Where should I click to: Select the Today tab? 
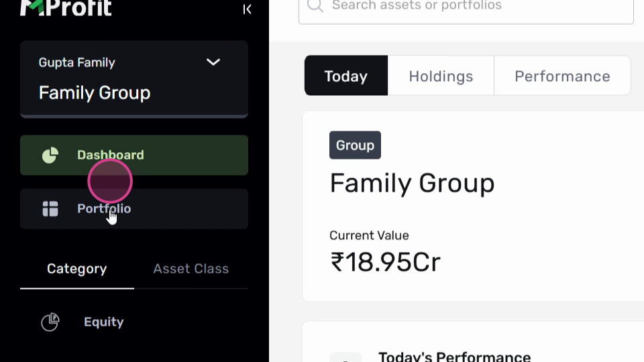click(346, 76)
